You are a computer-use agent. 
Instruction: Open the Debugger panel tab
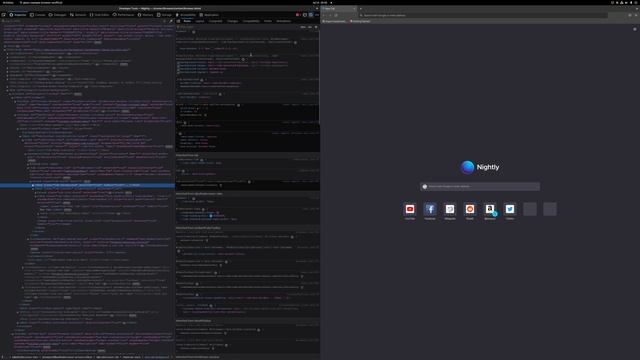(58, 15)
